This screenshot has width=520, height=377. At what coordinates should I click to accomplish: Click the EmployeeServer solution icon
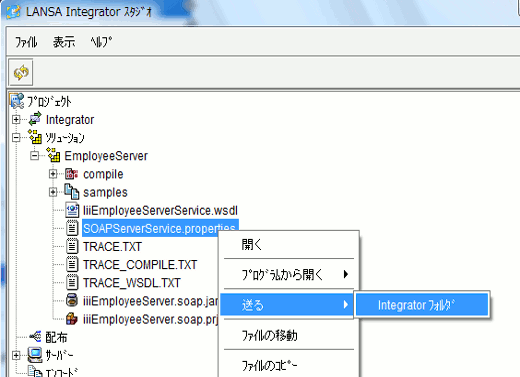pos(53,155)
